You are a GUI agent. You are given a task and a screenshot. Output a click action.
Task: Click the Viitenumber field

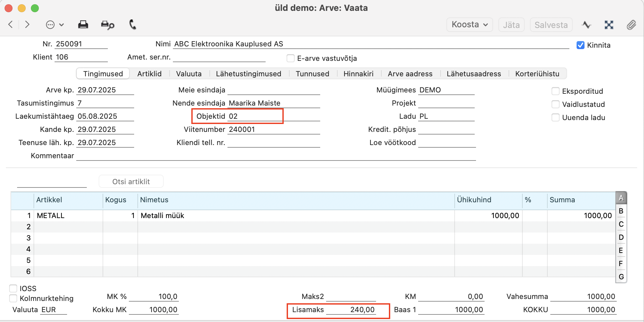(x=274, y=129)
